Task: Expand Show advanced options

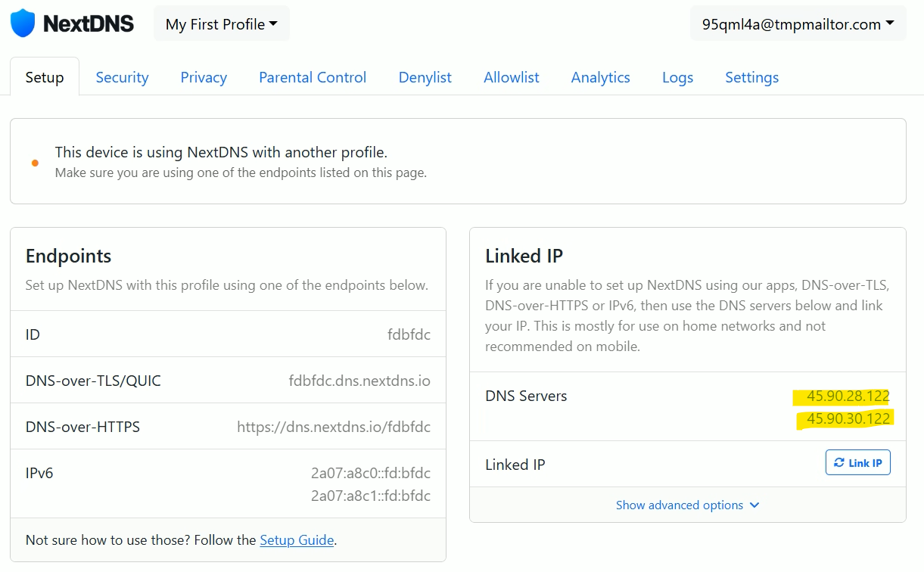Action: pos(687,505)
